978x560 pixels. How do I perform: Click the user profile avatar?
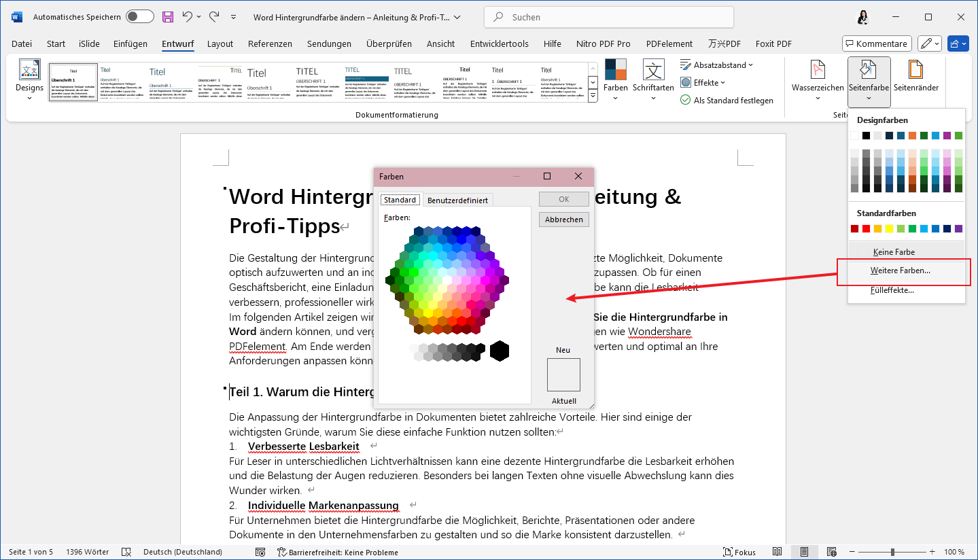click(864, 17)
